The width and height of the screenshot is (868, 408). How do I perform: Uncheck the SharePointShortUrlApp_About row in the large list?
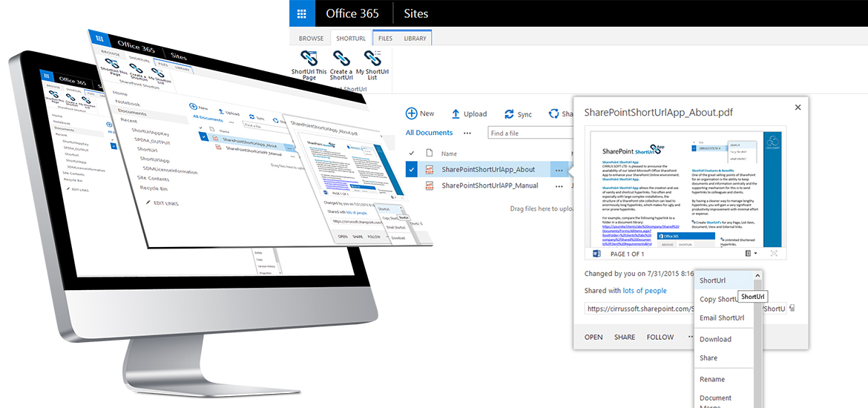[411, 170]
